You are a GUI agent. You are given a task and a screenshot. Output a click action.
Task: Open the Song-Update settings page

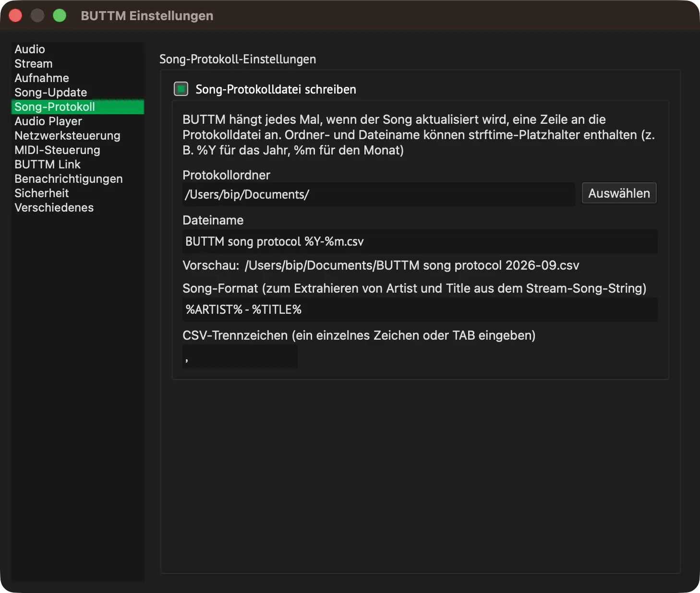coord(77,93)
